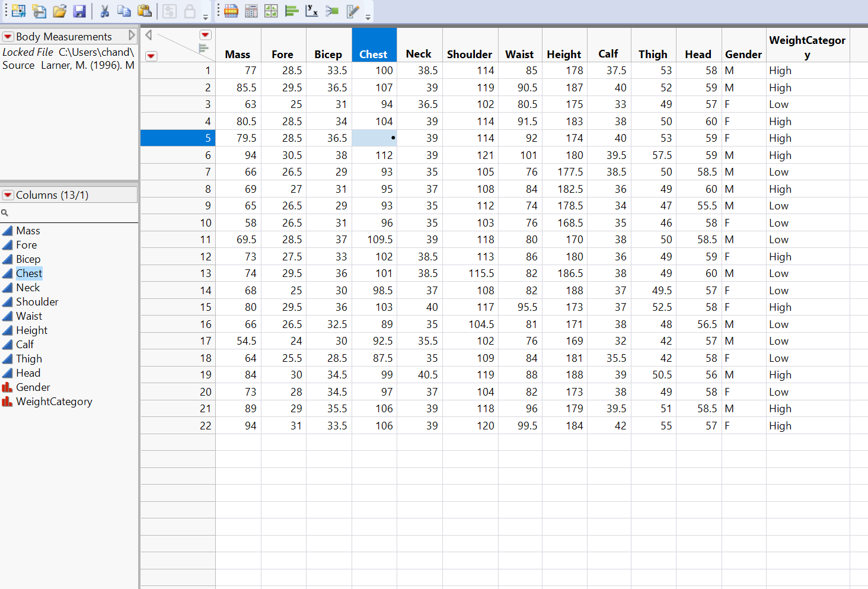Select Bicep in the Columns list

28,259
